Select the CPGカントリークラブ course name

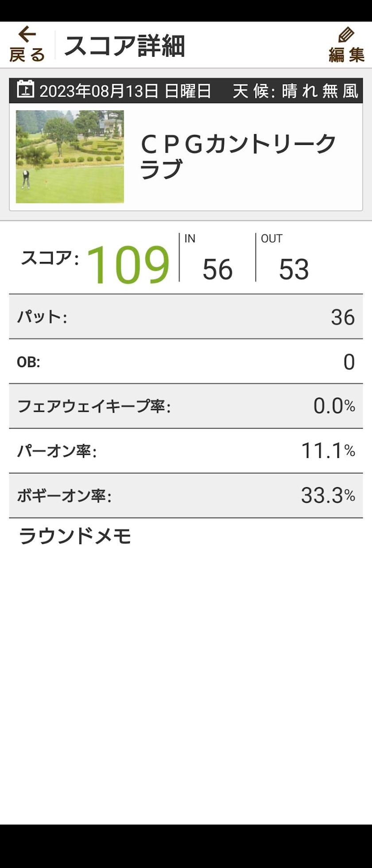click(238, 156)
